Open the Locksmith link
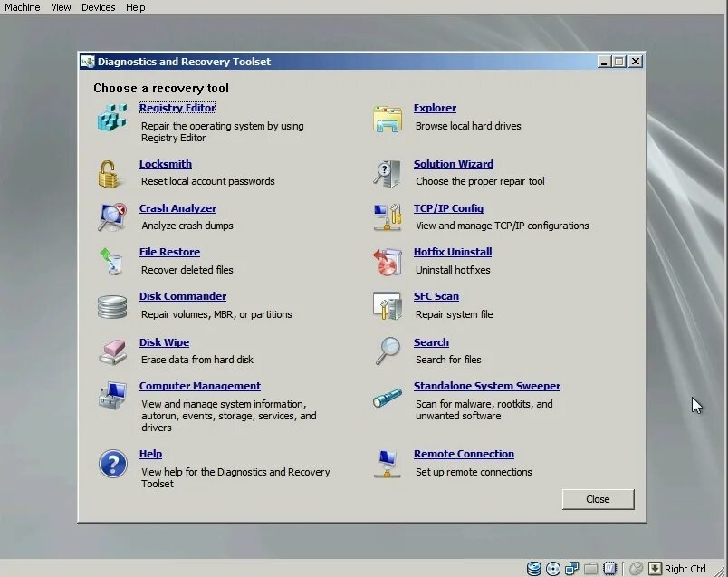This screenshot has width=728, height=577. tap(166, 164)
